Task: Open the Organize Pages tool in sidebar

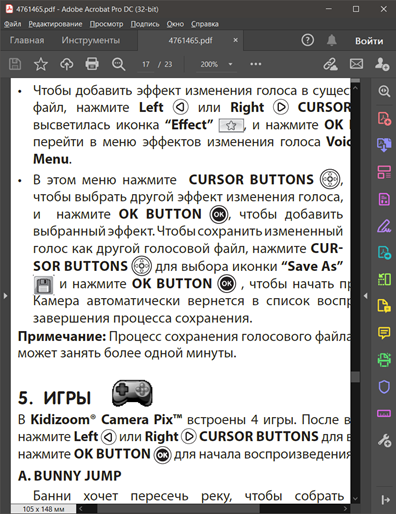Action: 384,172
